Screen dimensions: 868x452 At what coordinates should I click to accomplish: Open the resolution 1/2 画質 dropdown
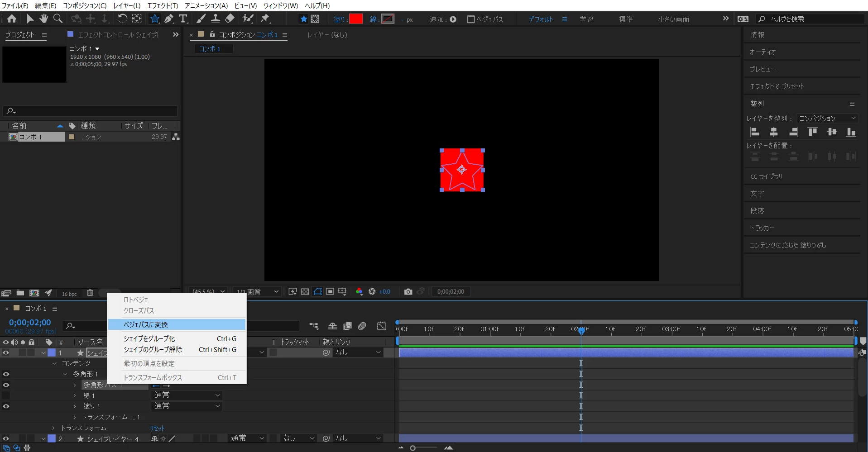257,292
